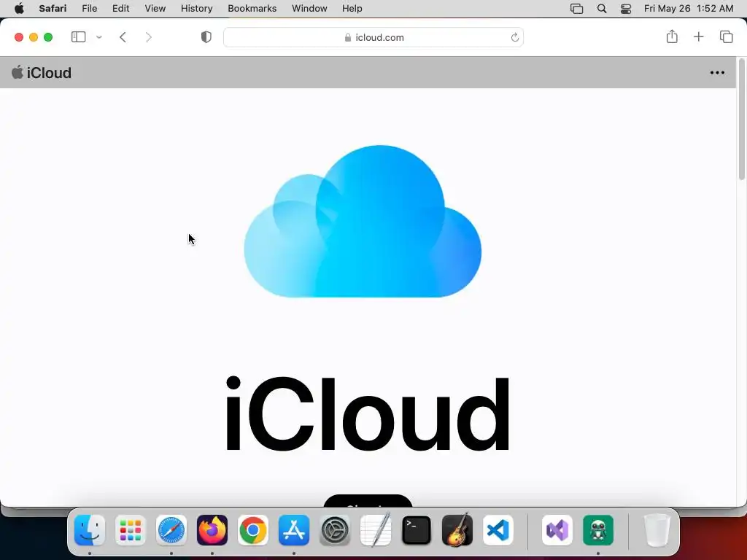Launch Firefox from the Dock
Image resolution: width=747 pixels, height=560 pixels.
[x=212, y=530]
